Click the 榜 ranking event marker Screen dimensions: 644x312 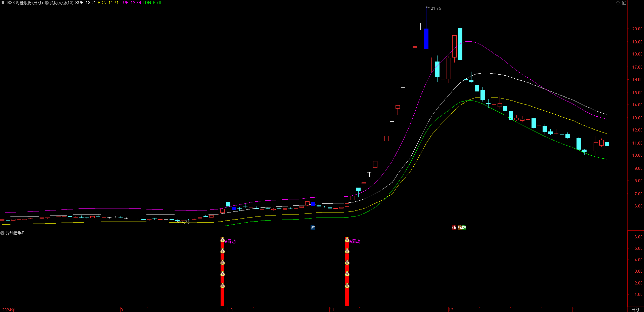[x=460, y=228]
